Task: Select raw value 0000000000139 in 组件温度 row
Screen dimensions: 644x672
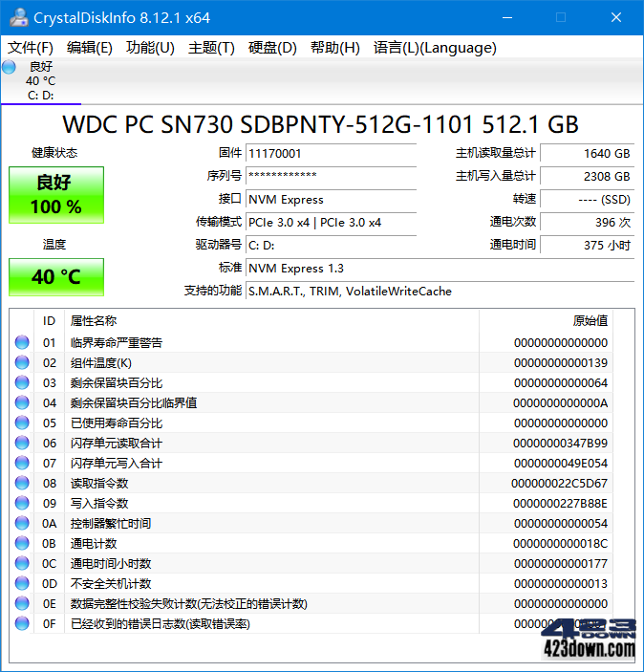Action: click(561, 363)
